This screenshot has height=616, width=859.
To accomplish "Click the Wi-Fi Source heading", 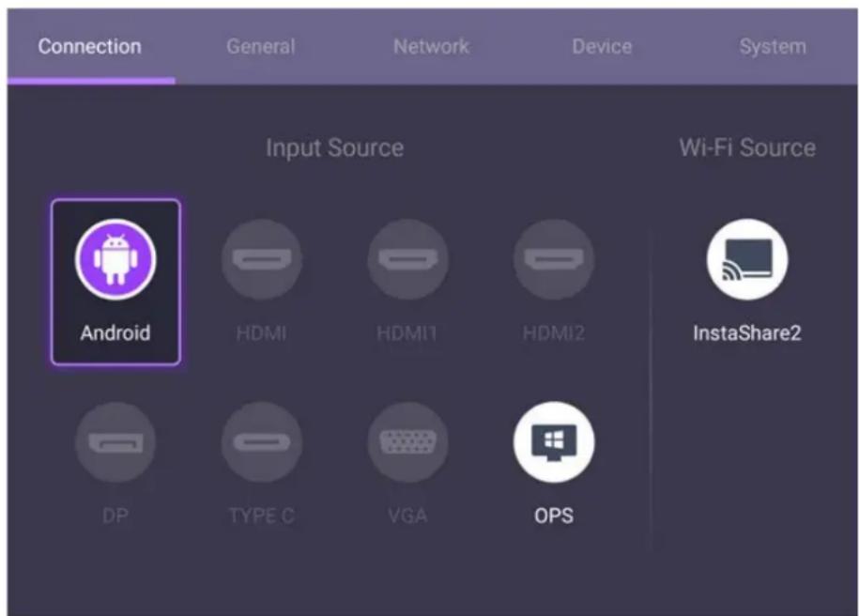I will coord(747,148).
